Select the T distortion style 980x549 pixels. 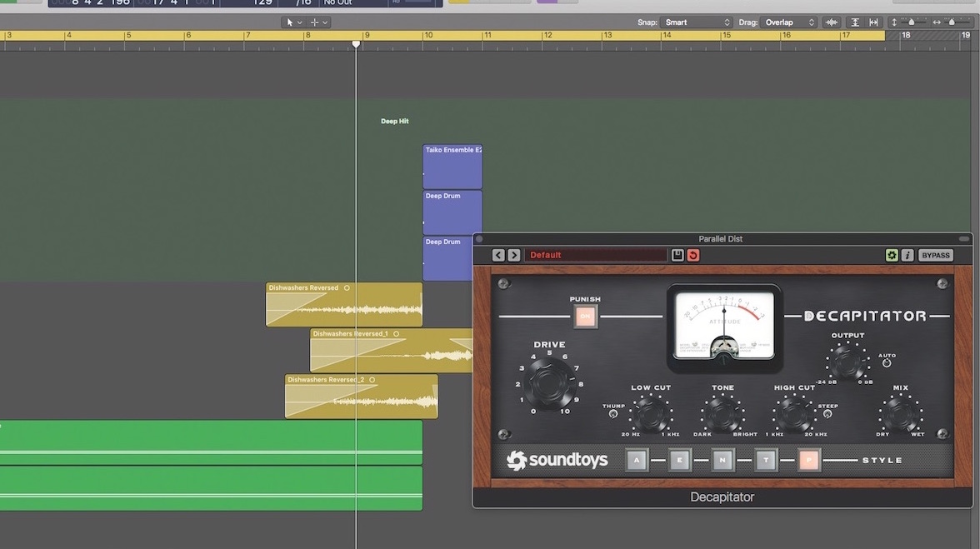coord(766,461)
